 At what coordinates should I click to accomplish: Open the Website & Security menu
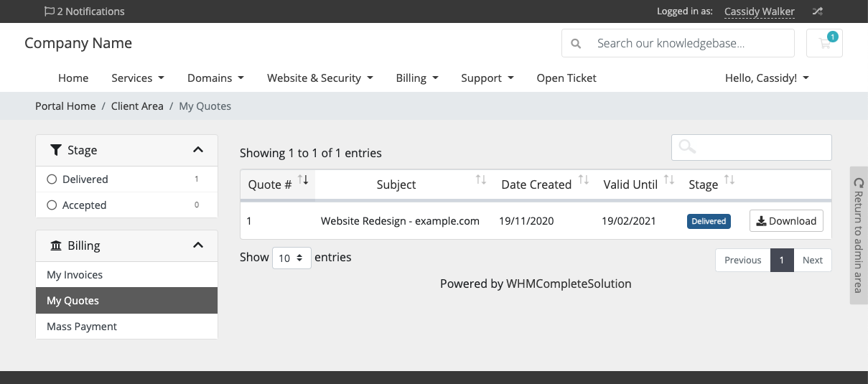[319, 78]
